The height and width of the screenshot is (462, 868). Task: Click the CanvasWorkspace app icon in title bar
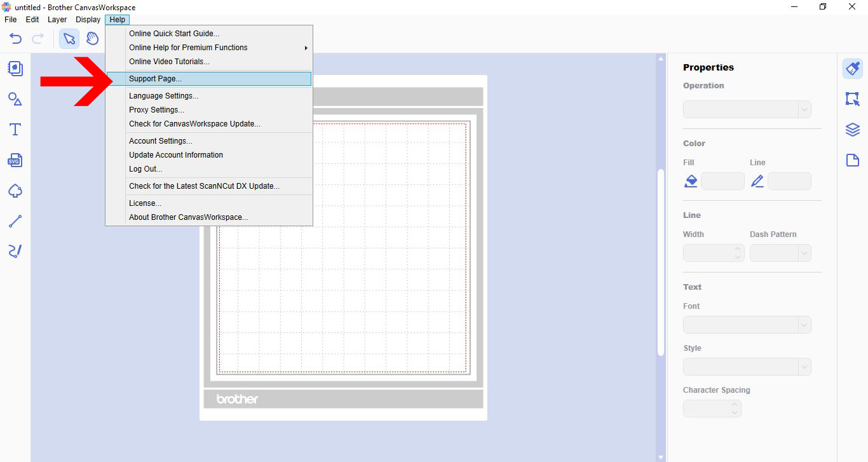7,7
